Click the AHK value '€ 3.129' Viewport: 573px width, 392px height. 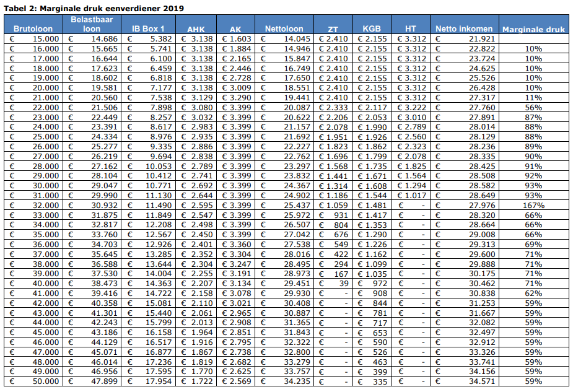click(x=196, y=98)
